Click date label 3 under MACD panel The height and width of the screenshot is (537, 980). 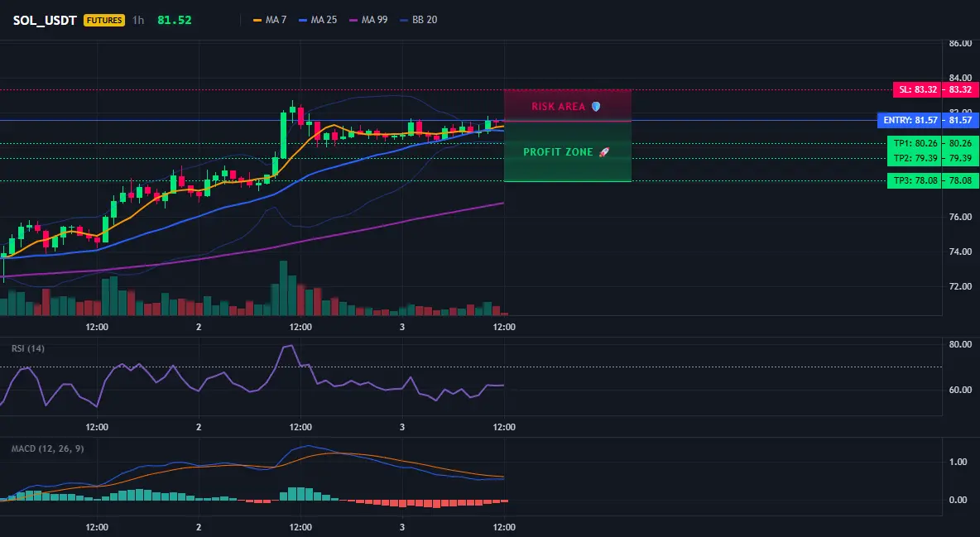tap(402, 527)
